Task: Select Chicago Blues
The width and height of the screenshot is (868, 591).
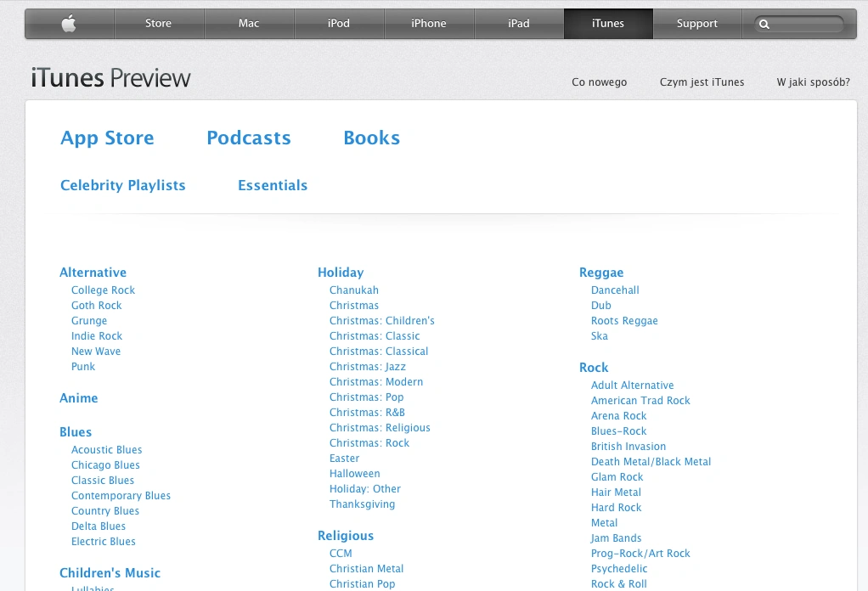Action: [x=105, y=465]
